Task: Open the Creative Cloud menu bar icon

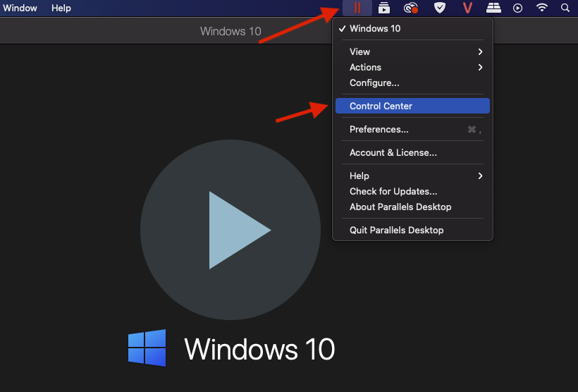Action: tap(410, 8)
